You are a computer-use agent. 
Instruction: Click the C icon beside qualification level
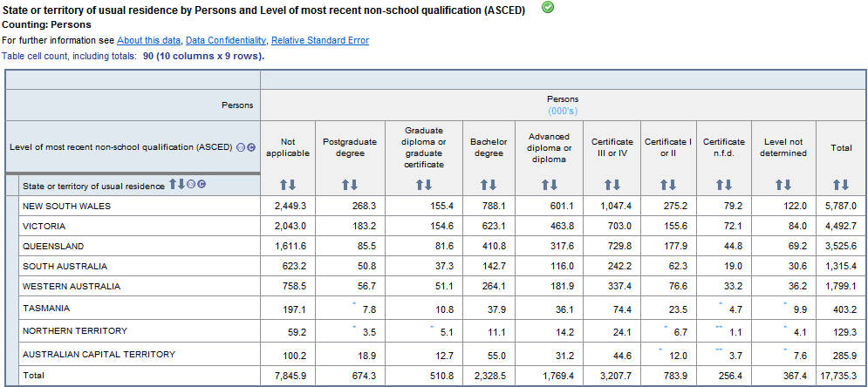tap(251, 147)
